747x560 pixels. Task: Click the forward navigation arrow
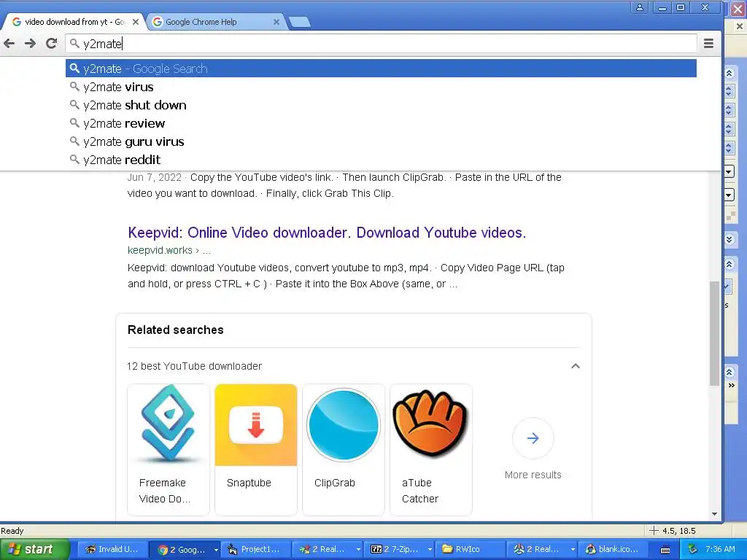pyautogui.click(x=30, y=44)
